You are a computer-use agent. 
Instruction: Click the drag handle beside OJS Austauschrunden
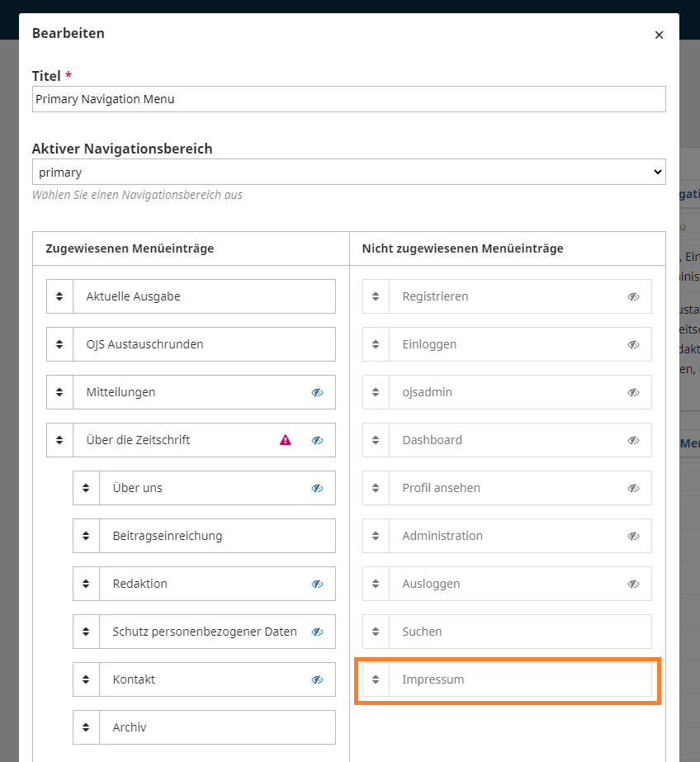click(59, 344)
